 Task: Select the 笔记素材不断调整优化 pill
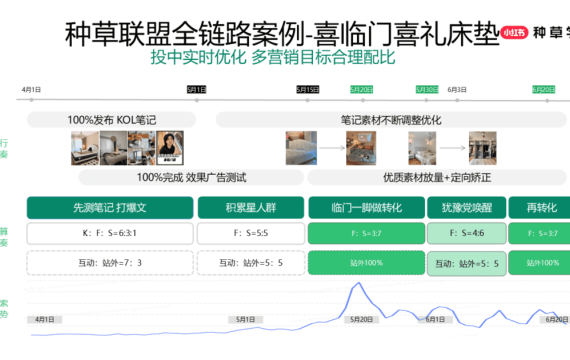pos(391,120)
